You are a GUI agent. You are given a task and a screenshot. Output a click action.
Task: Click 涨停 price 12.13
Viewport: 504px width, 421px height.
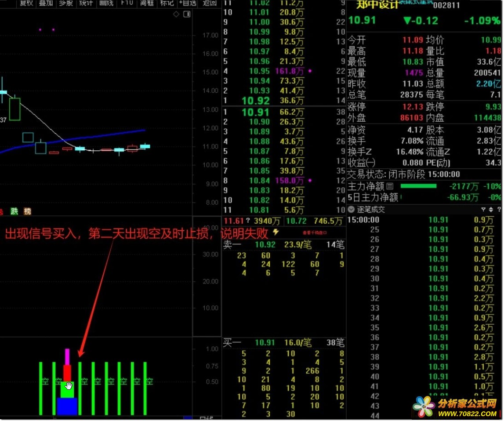click(413, 107)
